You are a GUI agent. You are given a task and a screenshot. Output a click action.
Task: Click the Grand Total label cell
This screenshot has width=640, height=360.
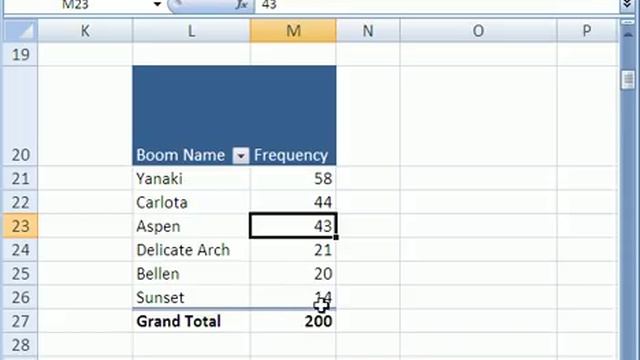tap(191, 321)
